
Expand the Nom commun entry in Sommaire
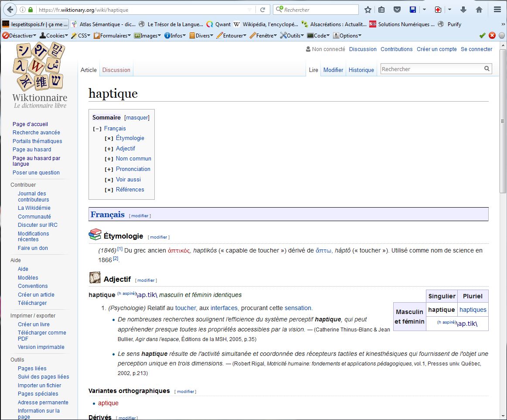click(109, 159)
